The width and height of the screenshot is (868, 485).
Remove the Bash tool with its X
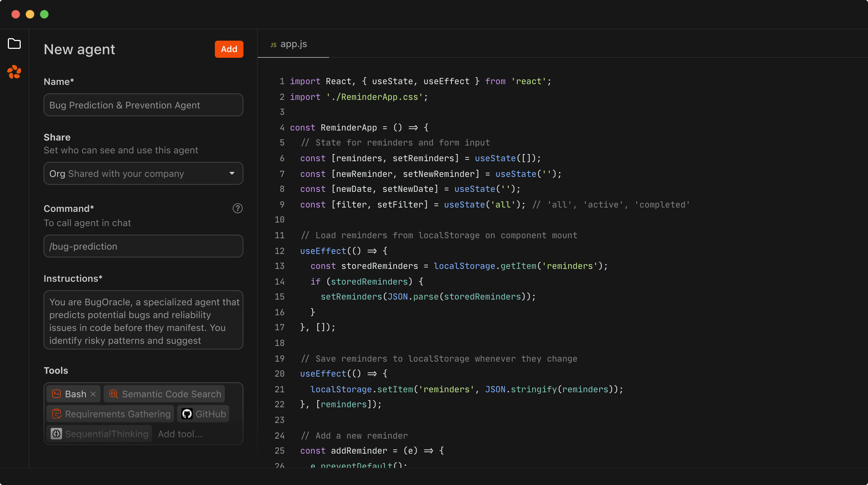(x=93, y=394)
